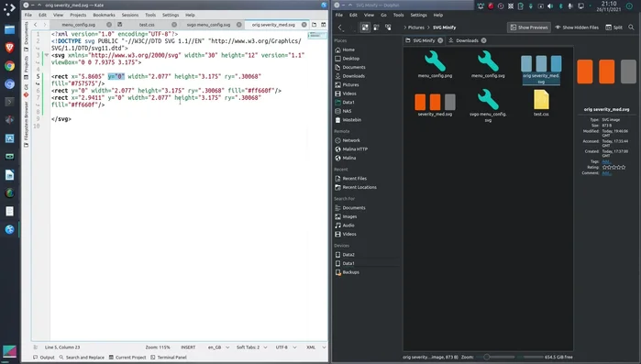Split Kate editor view icon
The height and width of the screenshot is (364, 641).
(x=324, y=25)
